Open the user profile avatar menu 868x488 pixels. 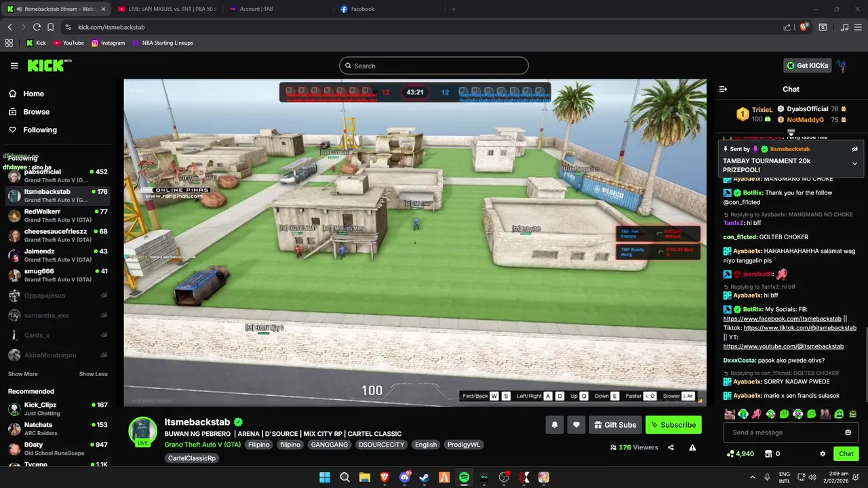842,66
